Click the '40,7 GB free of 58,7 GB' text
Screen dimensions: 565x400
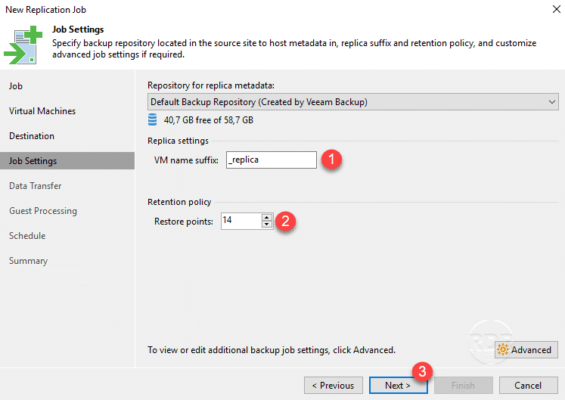[208, 120]
